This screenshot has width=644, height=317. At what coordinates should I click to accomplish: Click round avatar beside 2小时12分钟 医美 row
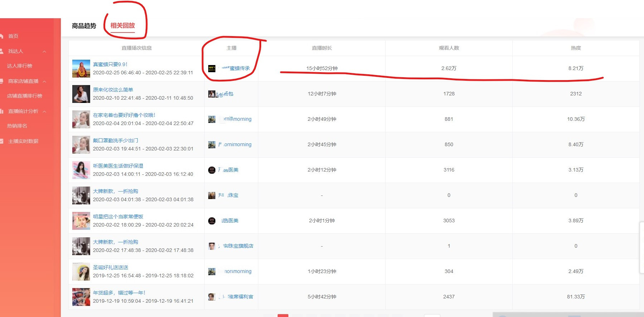tap(212, 170)
